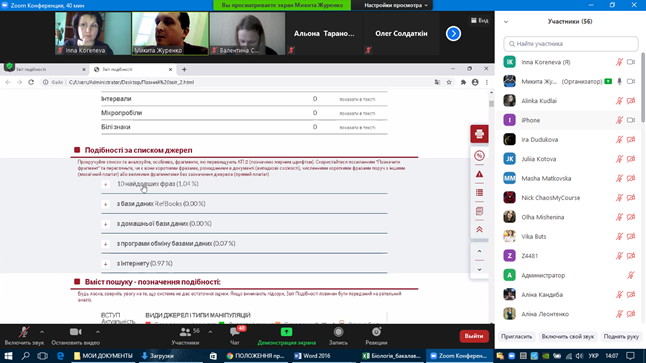Open participants options arrow in toolbar

[210, 332]
